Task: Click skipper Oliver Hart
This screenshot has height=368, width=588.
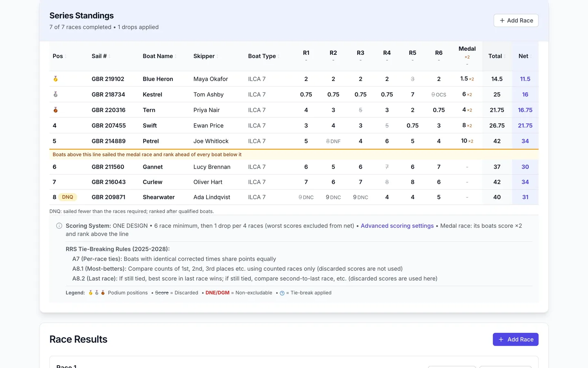Action: [x=208, y=182]
